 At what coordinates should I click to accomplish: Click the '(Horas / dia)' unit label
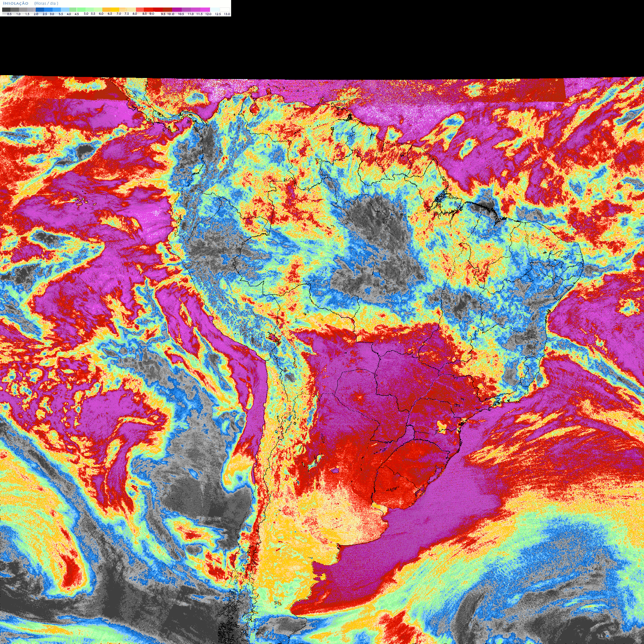tap(46, 3)
